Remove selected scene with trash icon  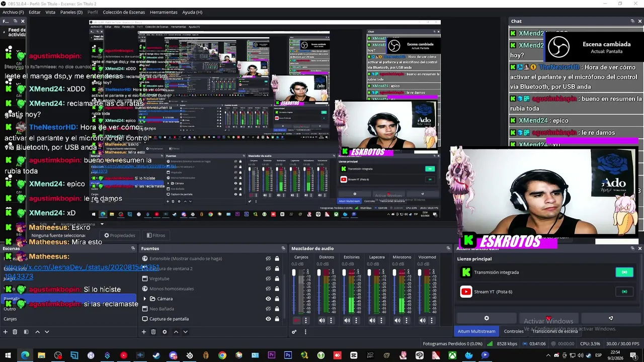click(15, 332)
